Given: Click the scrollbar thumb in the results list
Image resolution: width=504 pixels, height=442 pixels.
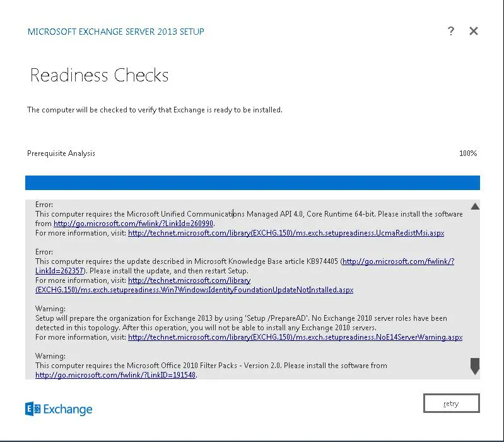Looking at the screenshot, I should (x=475, y=366).
